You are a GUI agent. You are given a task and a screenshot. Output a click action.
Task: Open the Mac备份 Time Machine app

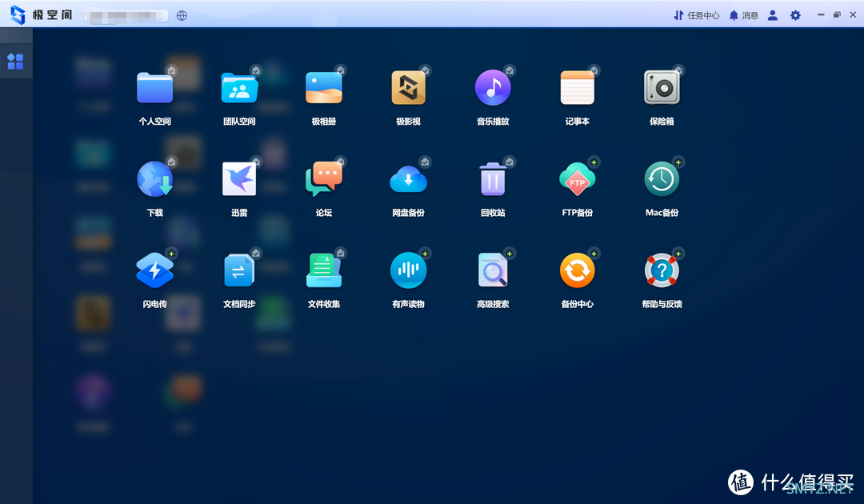(662, 179)
